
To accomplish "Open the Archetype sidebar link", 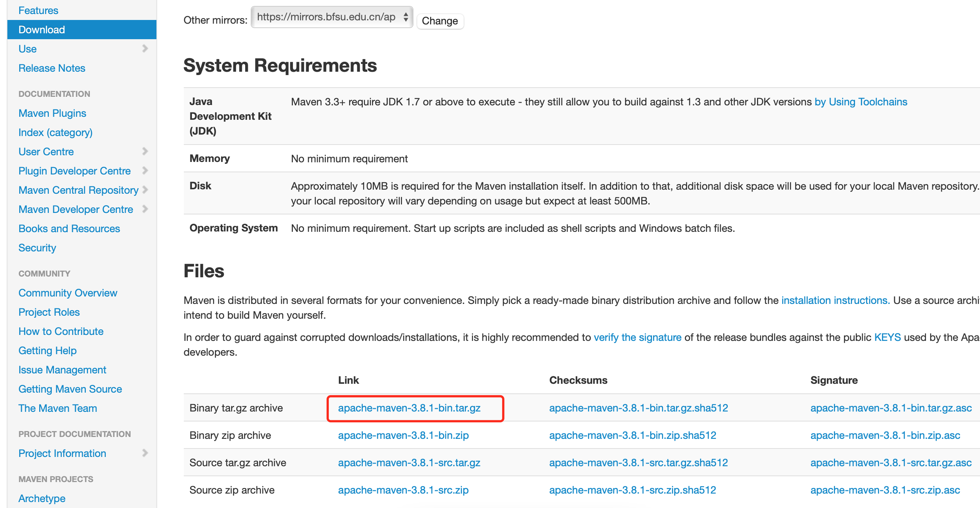I will tap(42, 498).
